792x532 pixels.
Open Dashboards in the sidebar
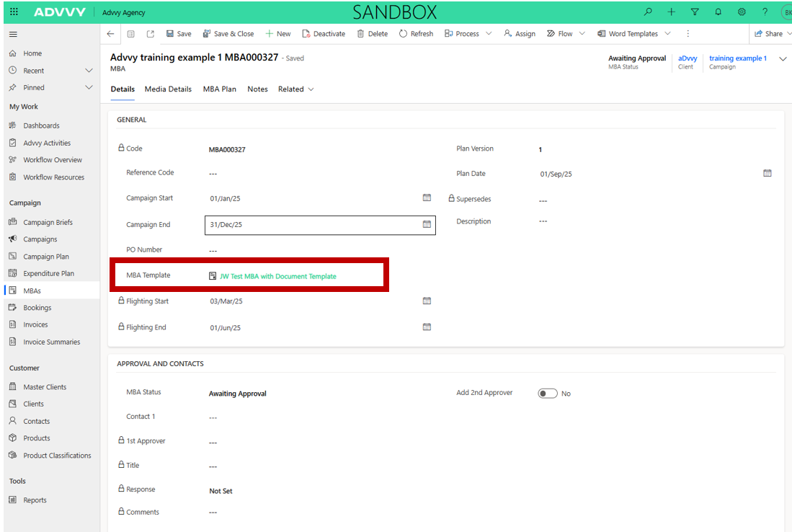point(41,125)
